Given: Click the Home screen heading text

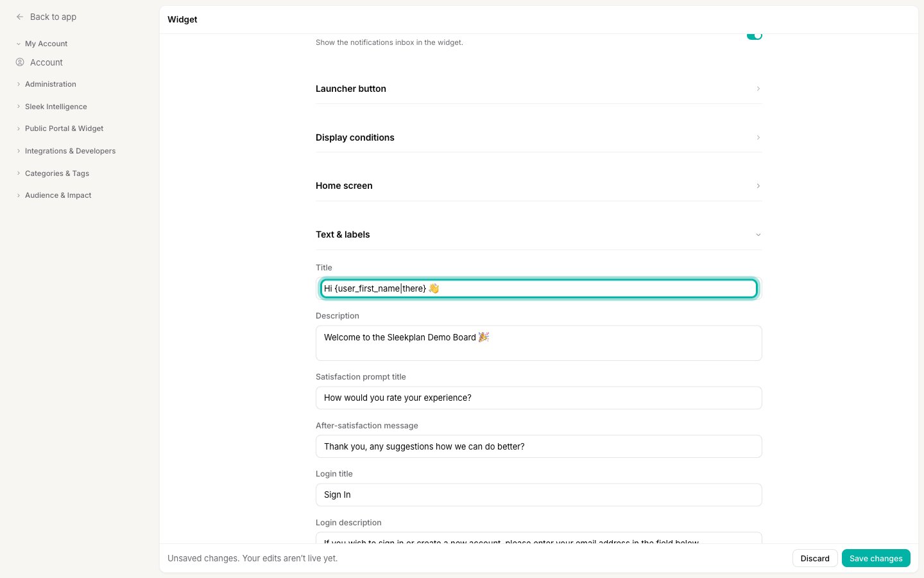Looking at the screenshot, I should pos(344,186).
